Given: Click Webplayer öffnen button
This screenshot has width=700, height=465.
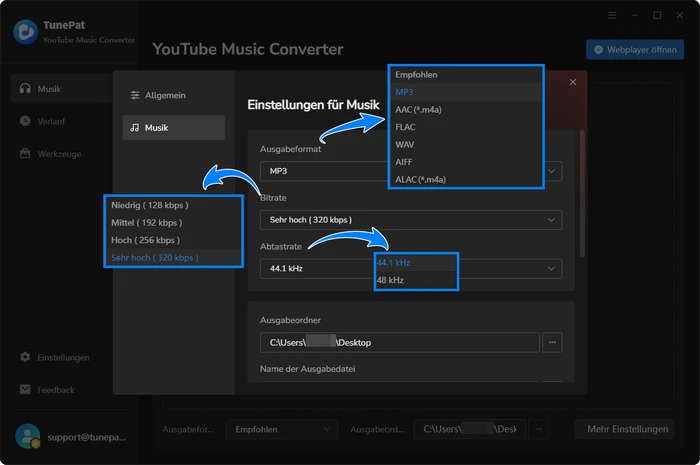Looking at the screenshot, I should (x=635, y=50).
